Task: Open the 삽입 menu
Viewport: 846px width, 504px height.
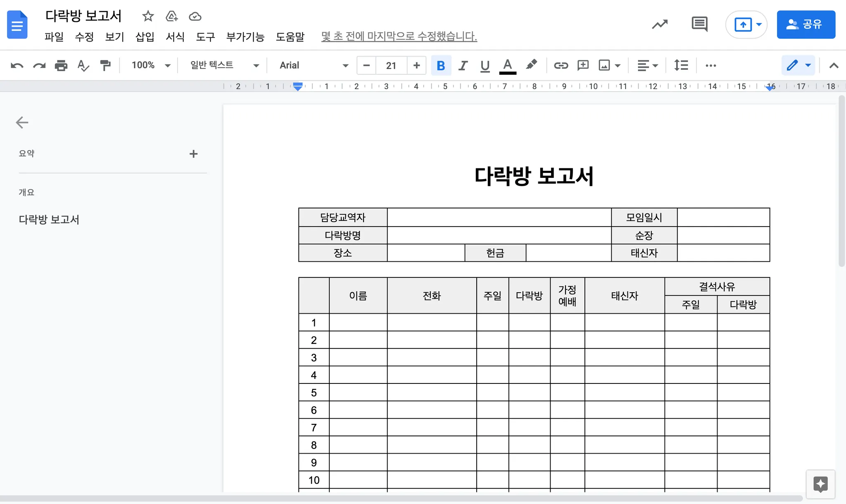Action: tap(145, 37)
